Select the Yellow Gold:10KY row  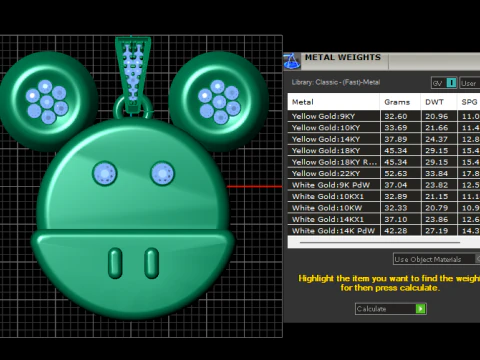[384, 128]
